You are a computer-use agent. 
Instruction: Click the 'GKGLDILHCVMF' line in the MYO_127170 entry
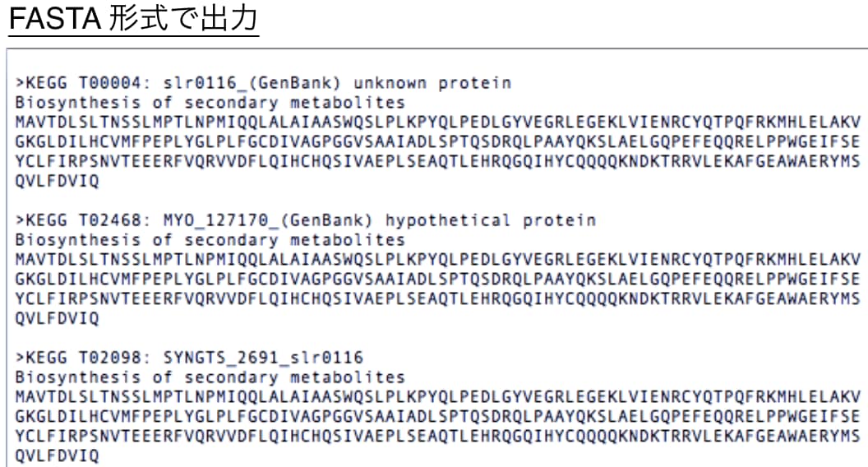437,279
